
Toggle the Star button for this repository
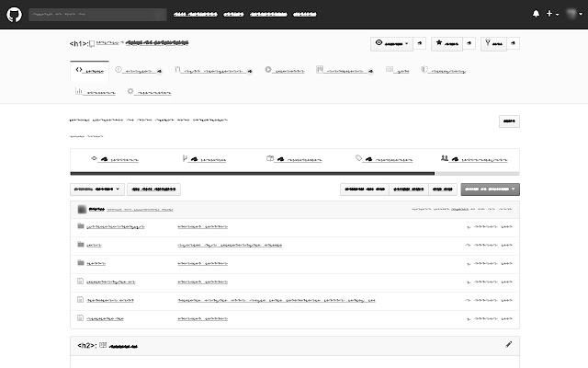point(449,43)
